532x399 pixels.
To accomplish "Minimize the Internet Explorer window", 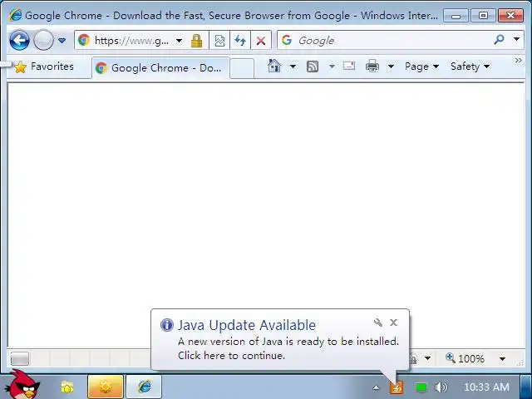I will tap(456, 16).
